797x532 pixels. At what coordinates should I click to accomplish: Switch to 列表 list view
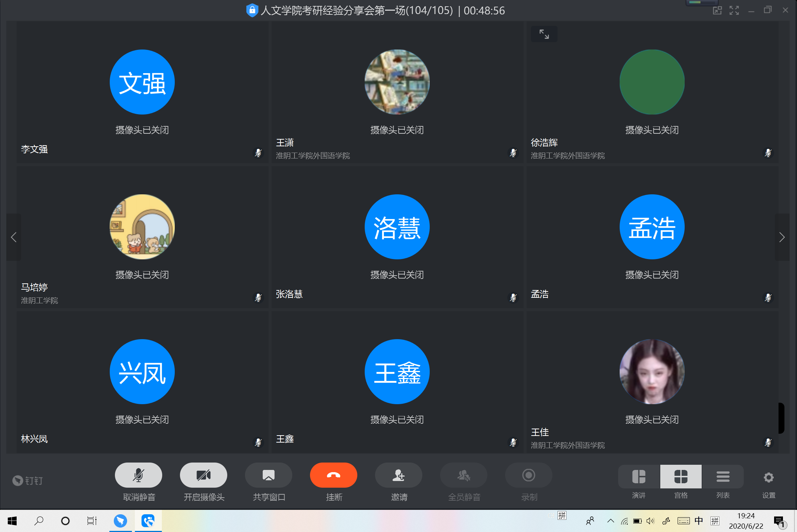(x=723, y=477)
